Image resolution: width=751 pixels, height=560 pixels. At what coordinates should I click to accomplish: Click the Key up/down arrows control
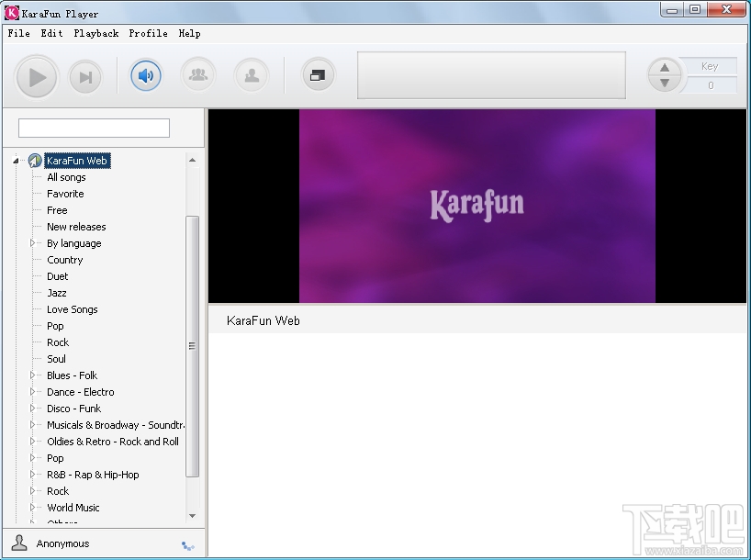(x=665, y=75)
